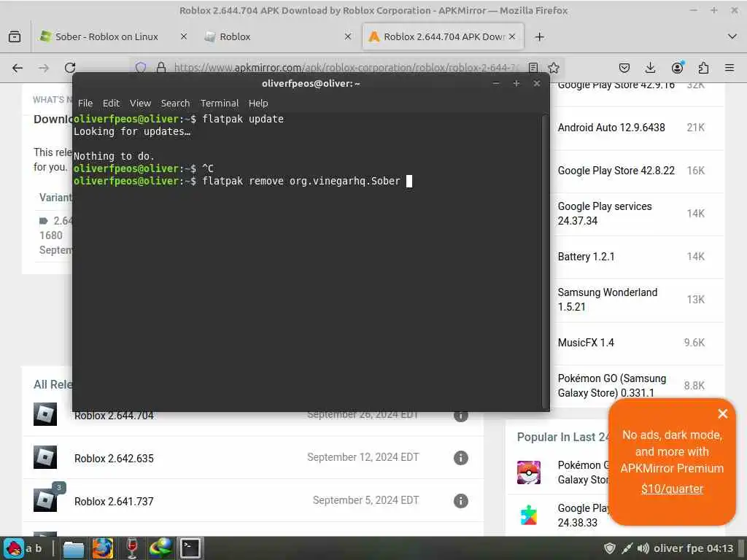This screenshot has height=560, width=747.
Task: Open the terminal Edit menu
Action: 111,103
